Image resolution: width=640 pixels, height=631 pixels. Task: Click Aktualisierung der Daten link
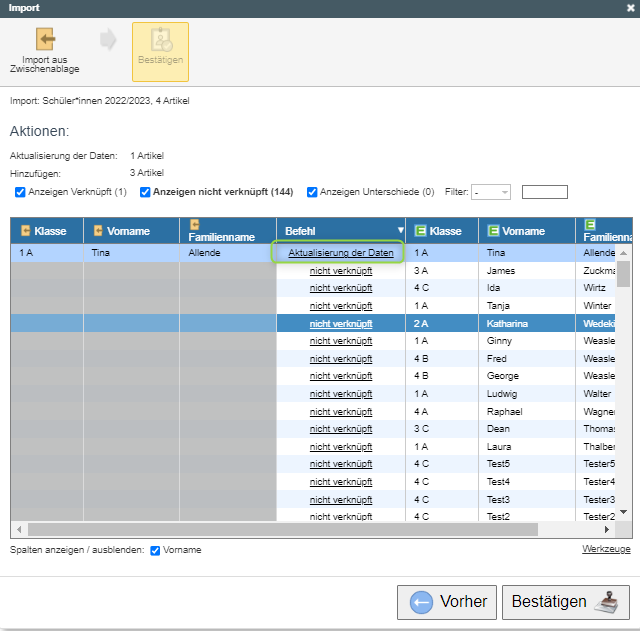(x=341, y=253)
